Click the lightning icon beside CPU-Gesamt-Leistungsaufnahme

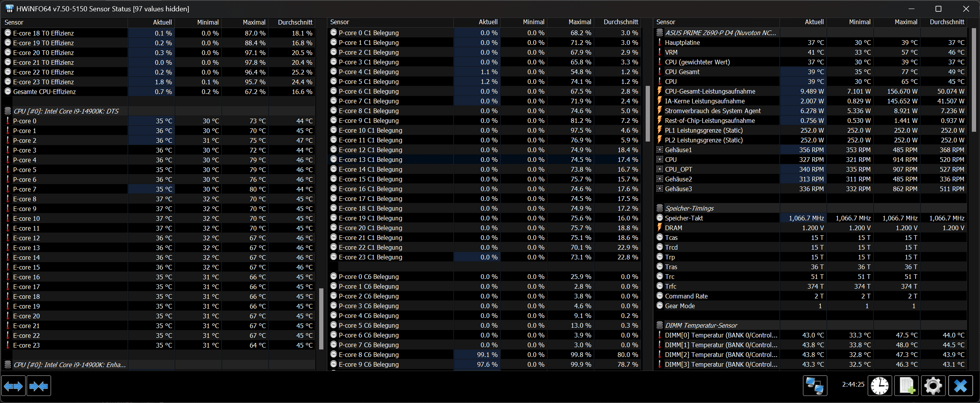click(660, 91)
